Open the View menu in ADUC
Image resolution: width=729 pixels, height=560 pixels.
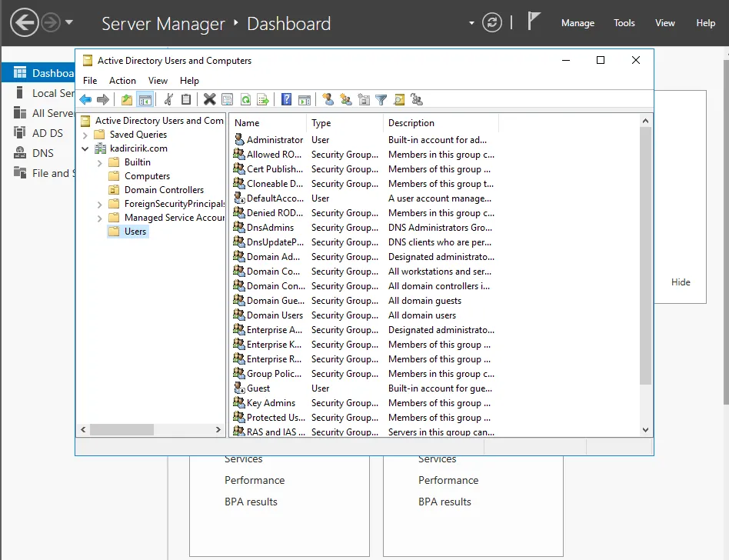pyautogui.click(x=158, y=81)
